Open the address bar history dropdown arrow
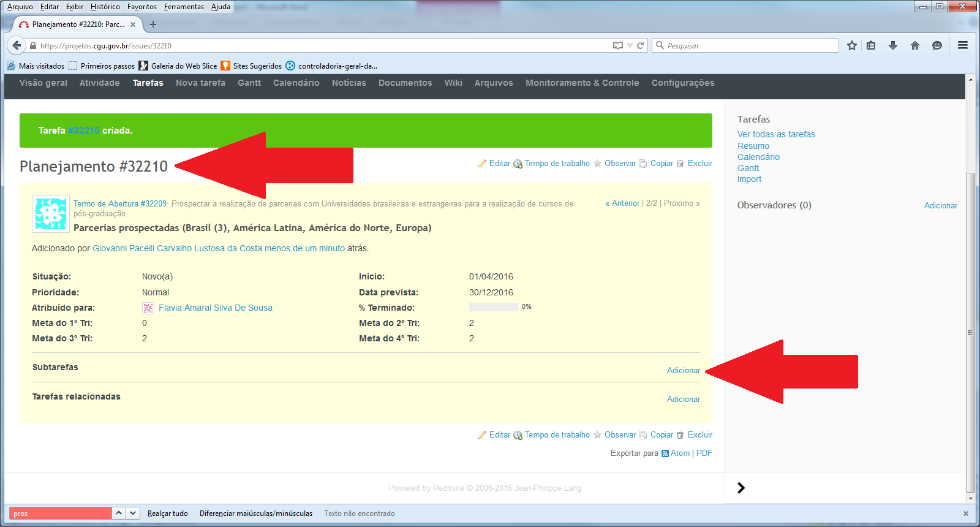The height and width of the screenshot is (527, 980). (x=630, y=45)
